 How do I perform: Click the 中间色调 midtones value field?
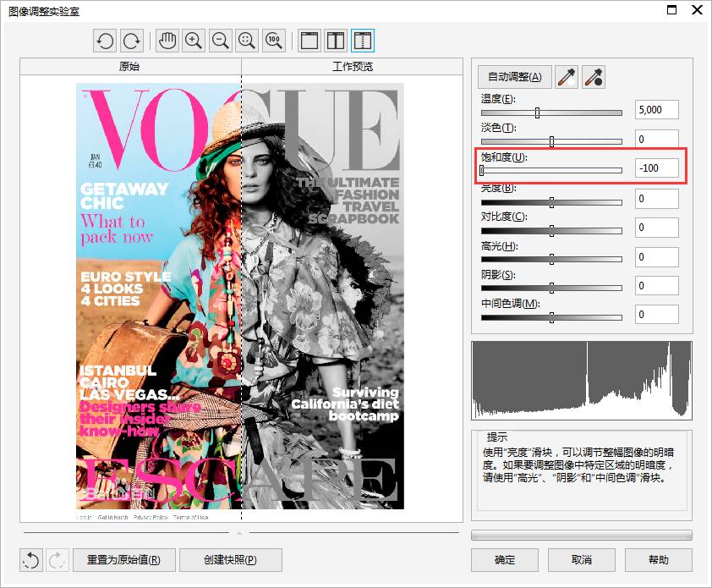(656, 314)
